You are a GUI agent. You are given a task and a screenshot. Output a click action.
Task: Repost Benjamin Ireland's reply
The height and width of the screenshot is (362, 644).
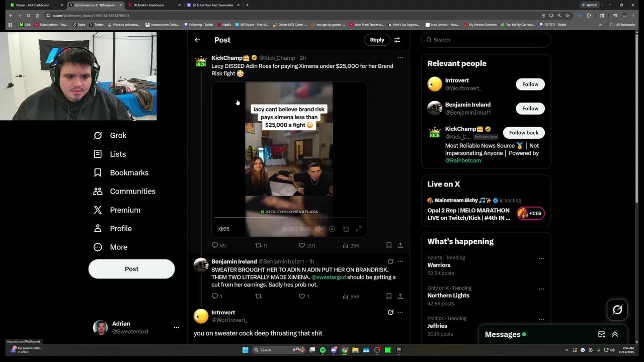[x=259, y=296]
